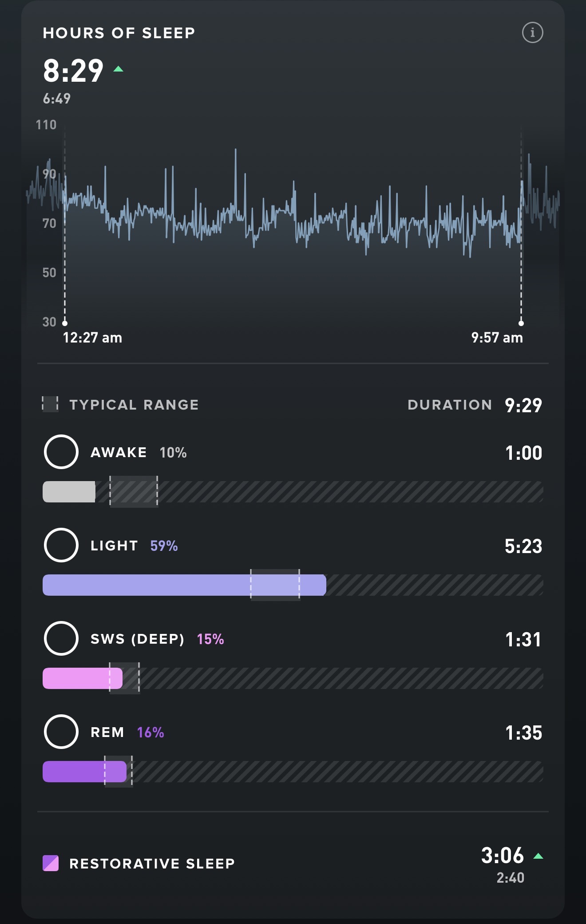Viewport: 586px width, 924px height.
Task: Toggle the SWS (Deep) stage circle
Action: [61, 638]
